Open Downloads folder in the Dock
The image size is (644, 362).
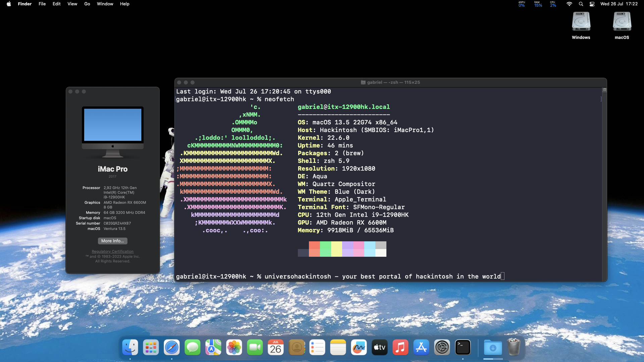(493, 347)
